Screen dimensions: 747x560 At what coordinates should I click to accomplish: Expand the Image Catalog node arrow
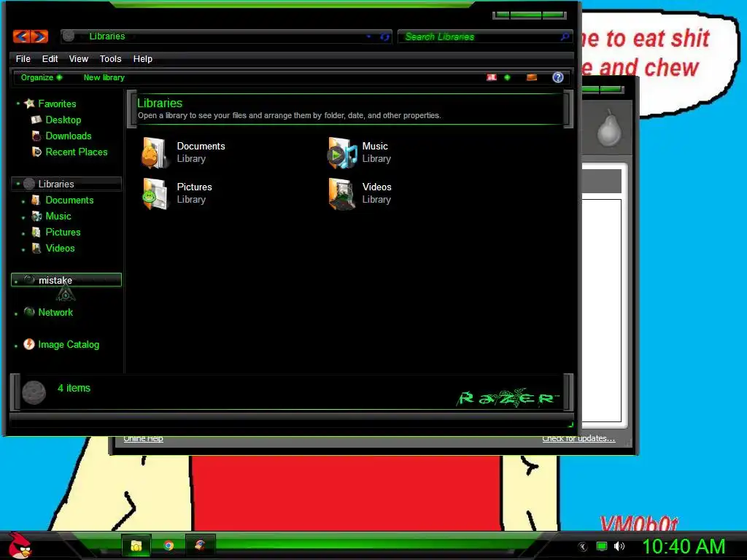point(16,346)
